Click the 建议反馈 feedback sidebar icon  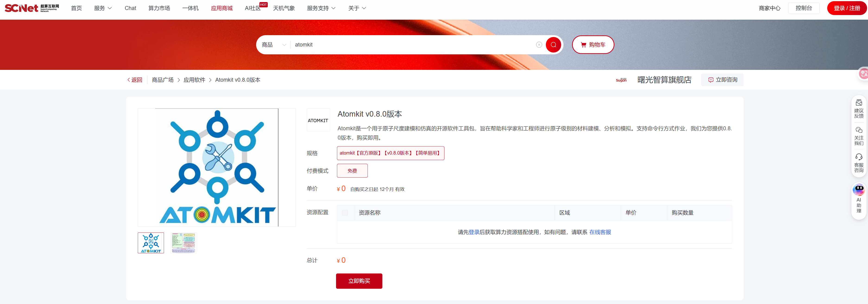(x=859, y=109)
